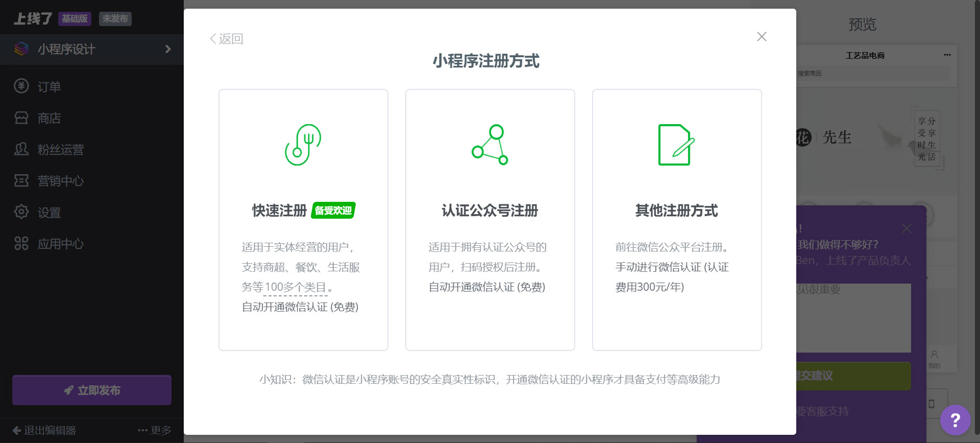Open the 粉丝运营 icon in sidebar
The width and height of the screenshot is (980, 443).
coord(21,149)
